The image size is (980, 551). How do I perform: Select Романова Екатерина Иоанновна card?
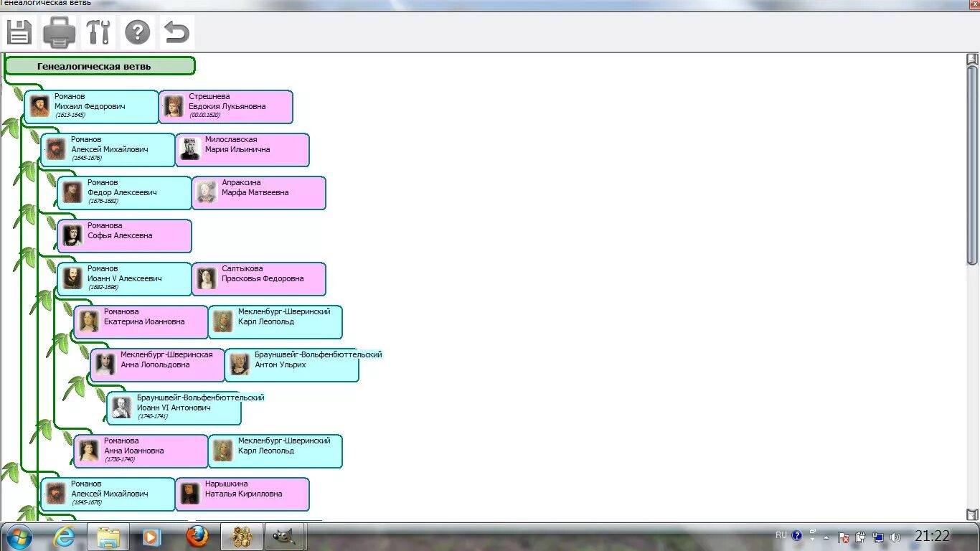pyautogui.click(x=141, y=322)
